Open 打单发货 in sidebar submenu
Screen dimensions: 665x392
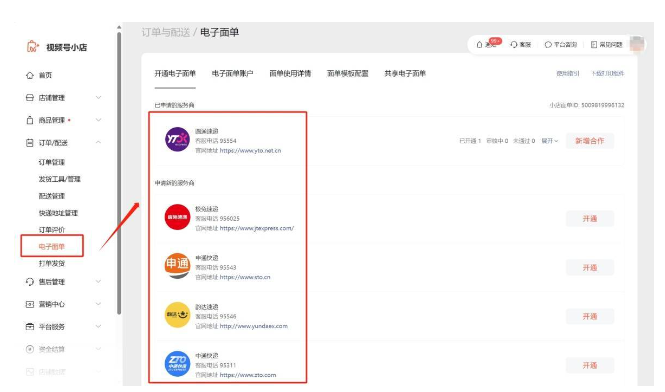52,264
